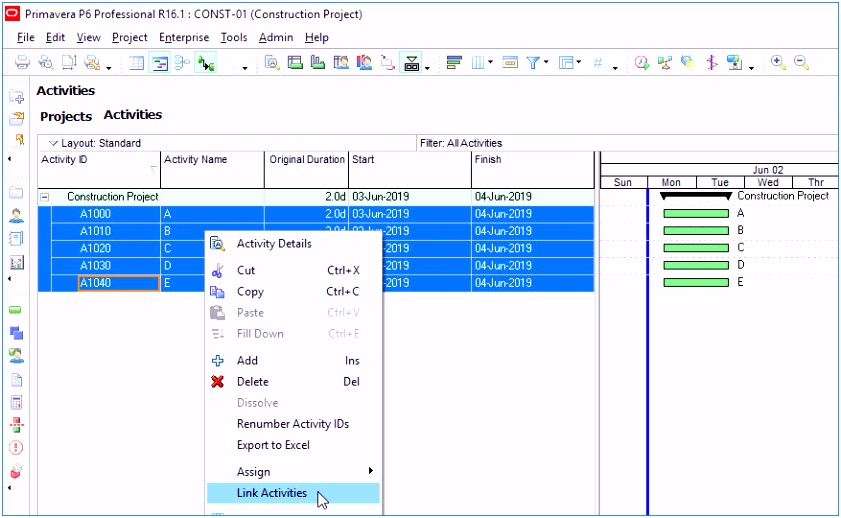Image resolution: width=841 pixels, height=518 pixels.
Task: Choose Link Activities in context menu
Action: [293, 493]
